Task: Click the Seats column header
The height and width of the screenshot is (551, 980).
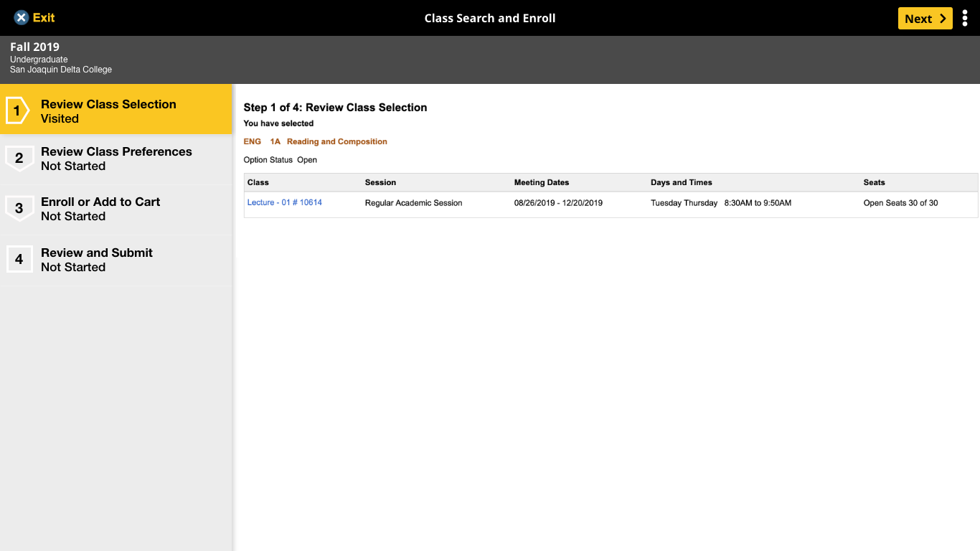Action: click(x=874, y=182)
